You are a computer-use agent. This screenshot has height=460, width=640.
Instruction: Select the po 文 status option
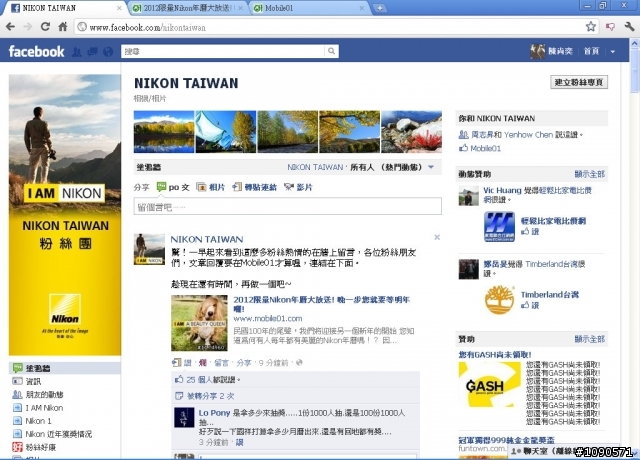173,187
